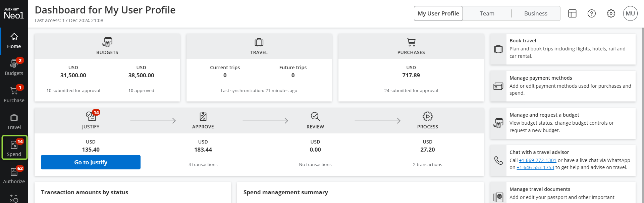Open Manage payment methods card

click(562, 86)
